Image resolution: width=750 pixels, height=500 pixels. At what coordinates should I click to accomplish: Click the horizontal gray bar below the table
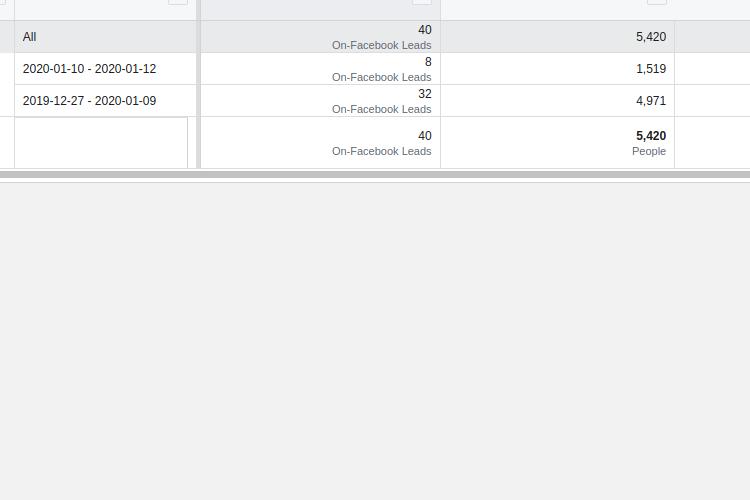(375, 175)
